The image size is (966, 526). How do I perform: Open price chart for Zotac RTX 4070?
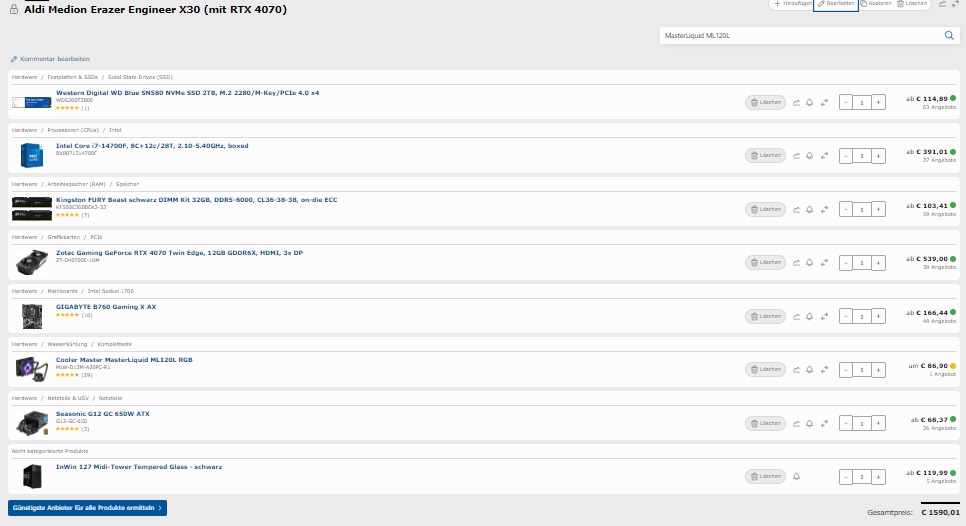click(x=797, y=263)
